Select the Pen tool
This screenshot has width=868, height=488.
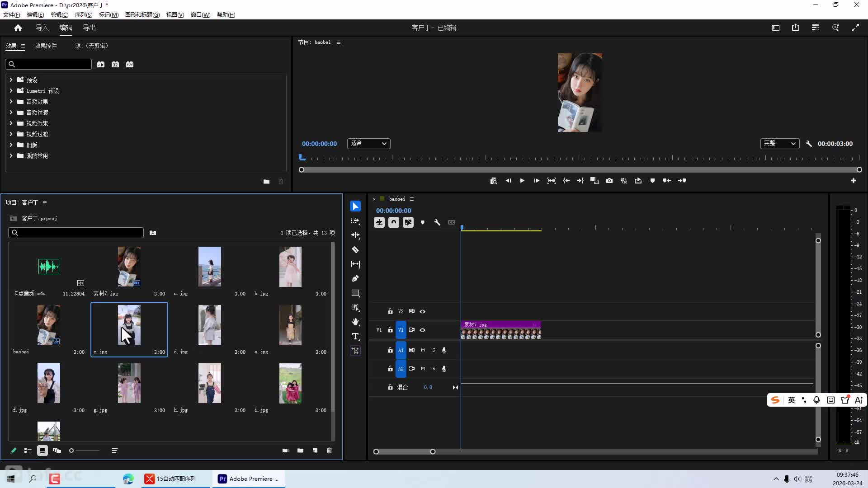355,279
